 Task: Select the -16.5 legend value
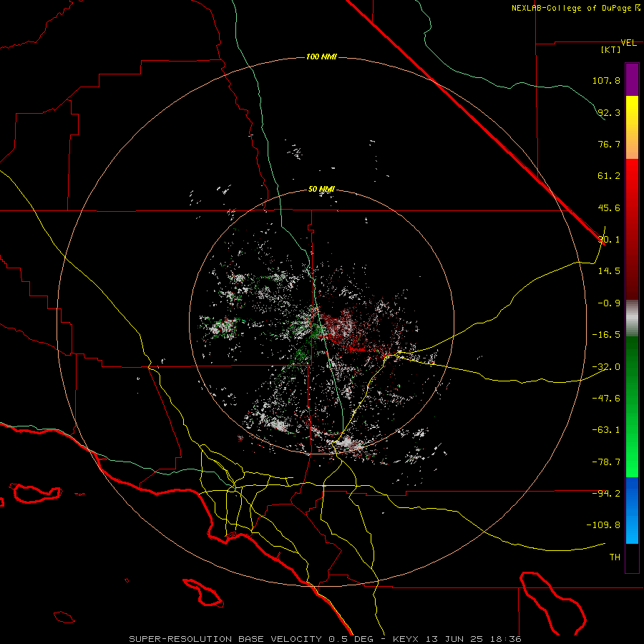(606, 335)
